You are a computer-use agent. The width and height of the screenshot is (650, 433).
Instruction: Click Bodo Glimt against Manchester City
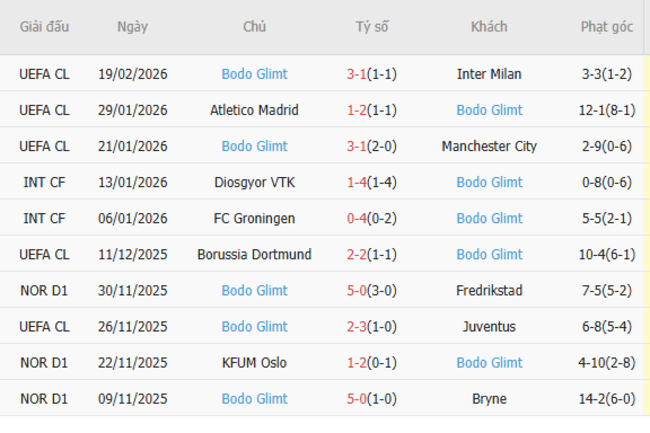[x=254, y=146]
